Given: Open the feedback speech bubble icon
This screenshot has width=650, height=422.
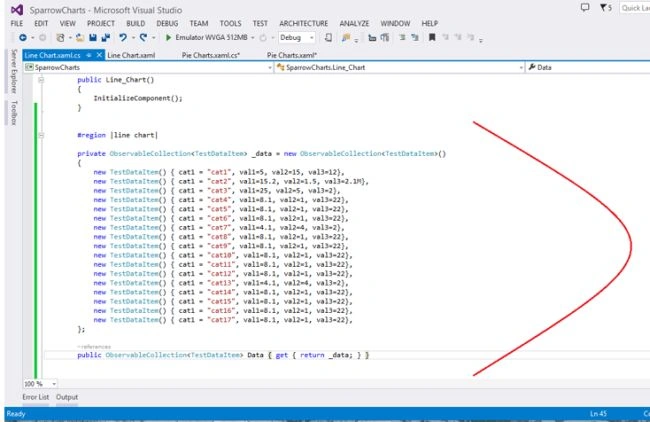Looking at the screenshot, I should pyautogui.click(x=585, y=7).
